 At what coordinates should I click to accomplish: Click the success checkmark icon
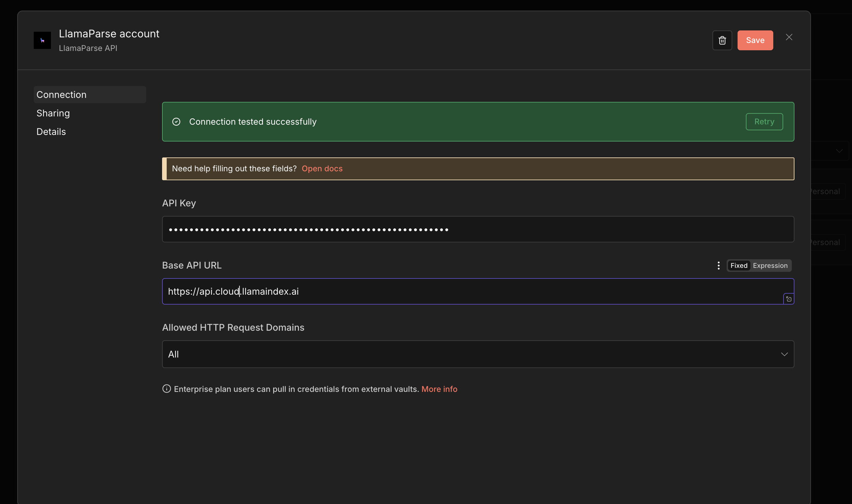coord(176,122)
